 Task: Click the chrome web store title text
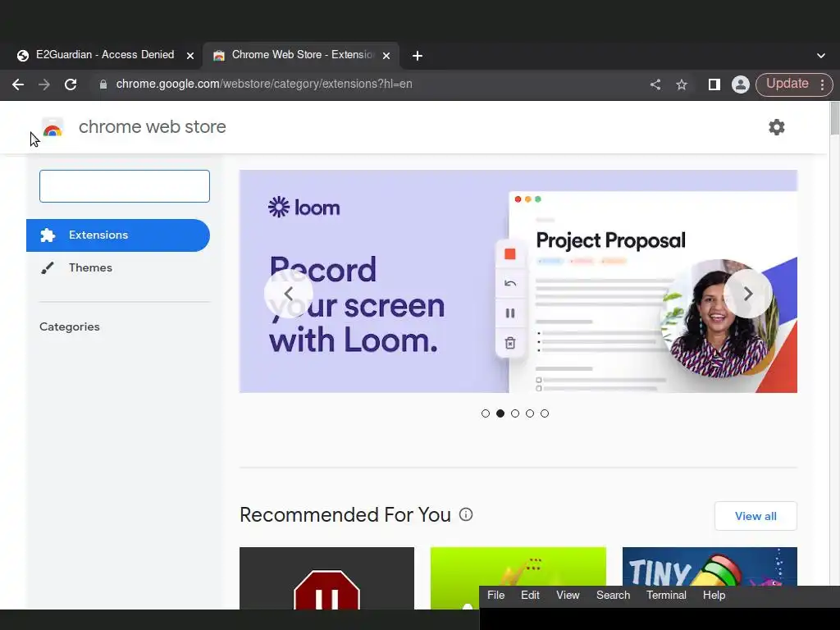click(x=152, y=127)
